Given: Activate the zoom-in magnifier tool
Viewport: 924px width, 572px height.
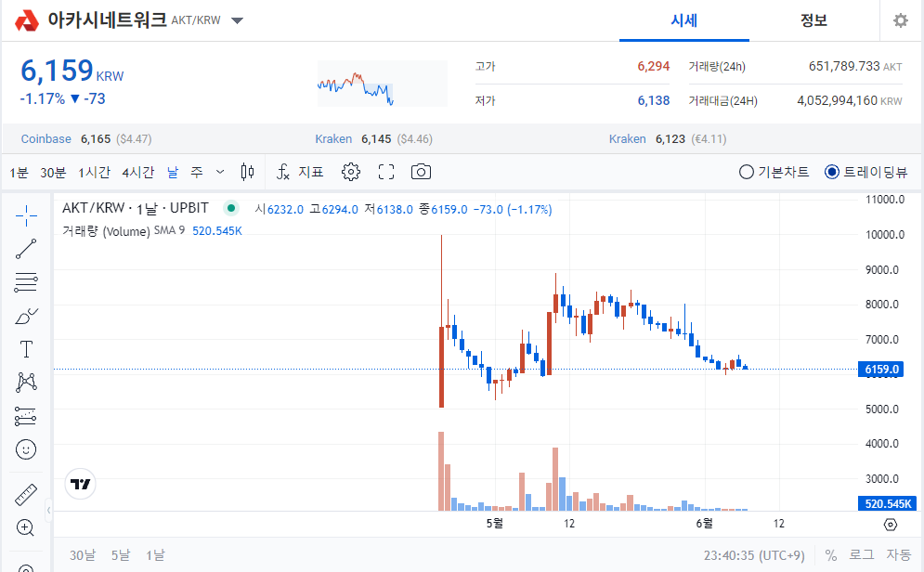Looking at the screenshot, I should pyautogui.click(x=25, y=527).
